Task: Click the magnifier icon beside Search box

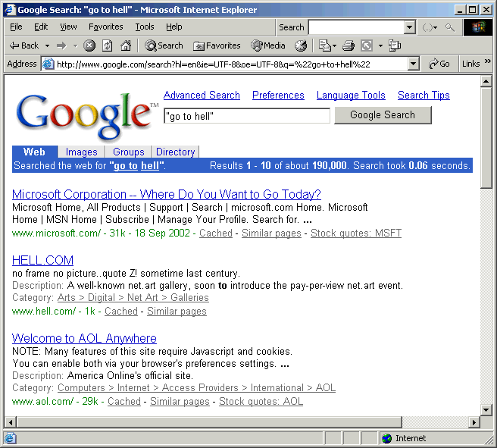Action: 450,27
